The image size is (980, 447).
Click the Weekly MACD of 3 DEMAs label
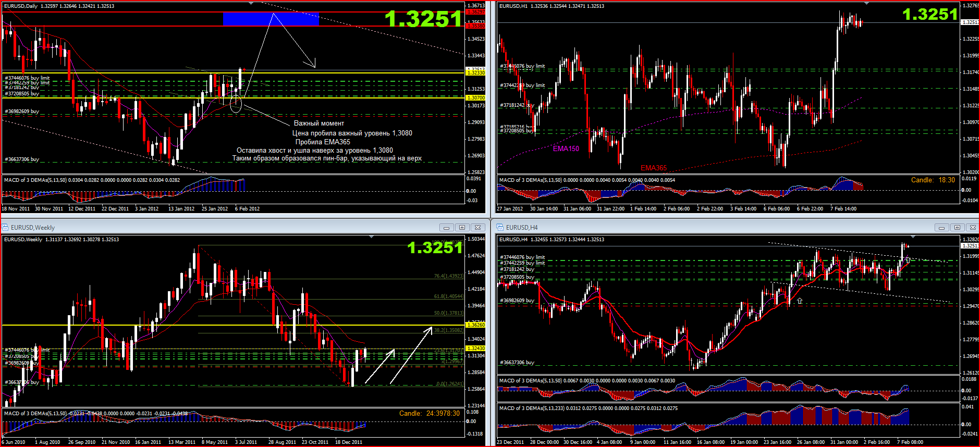click(96, 414)
